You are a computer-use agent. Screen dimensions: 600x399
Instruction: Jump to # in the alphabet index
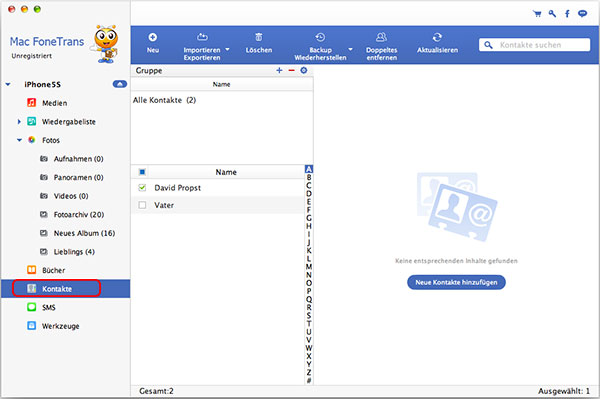click(x=309, y=380)
